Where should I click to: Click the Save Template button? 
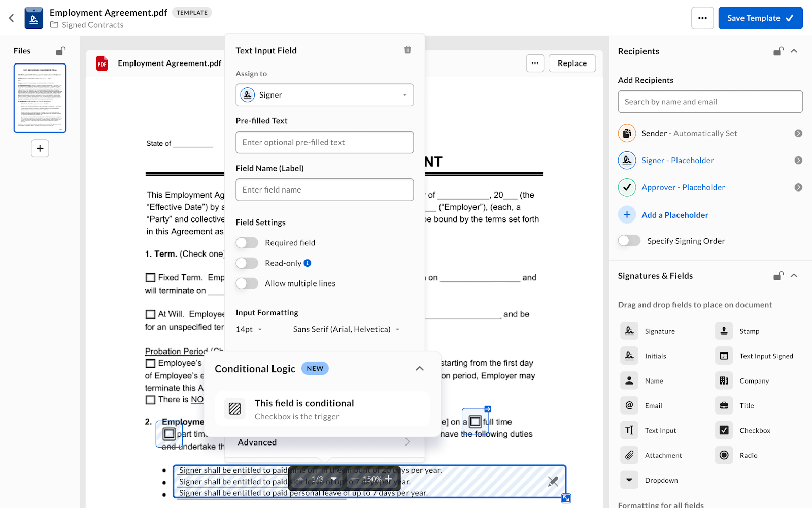tap(760, 18)
